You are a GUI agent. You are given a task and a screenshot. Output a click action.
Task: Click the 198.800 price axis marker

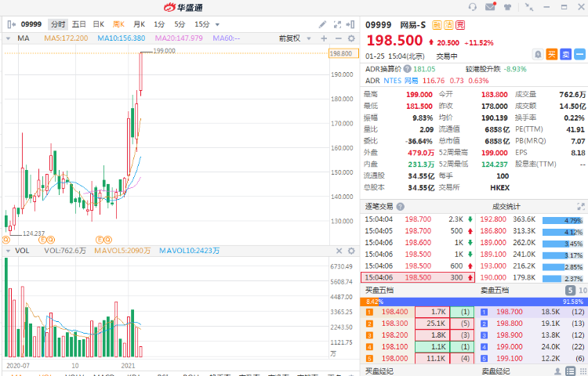point(343,53)
